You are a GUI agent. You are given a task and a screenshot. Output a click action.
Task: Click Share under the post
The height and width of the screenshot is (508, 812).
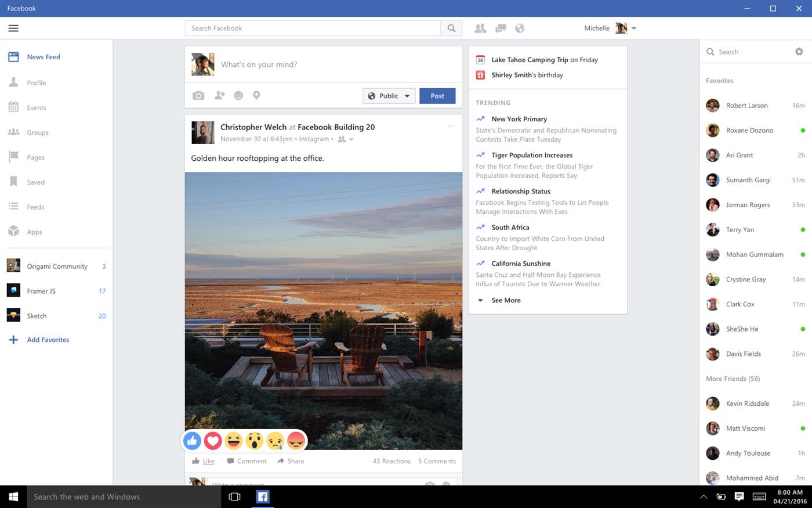click(x=291, y=461)
